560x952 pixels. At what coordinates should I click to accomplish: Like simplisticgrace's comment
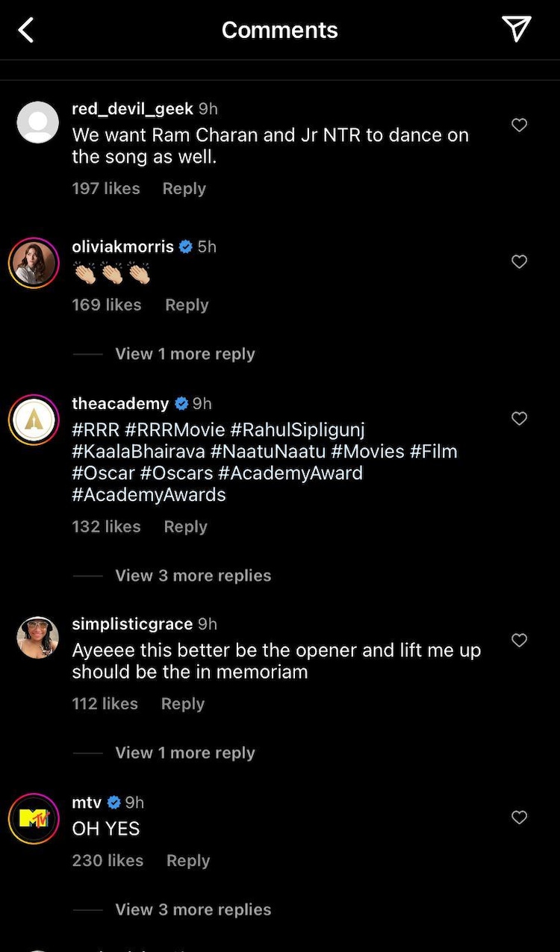(x=520, y=641)
